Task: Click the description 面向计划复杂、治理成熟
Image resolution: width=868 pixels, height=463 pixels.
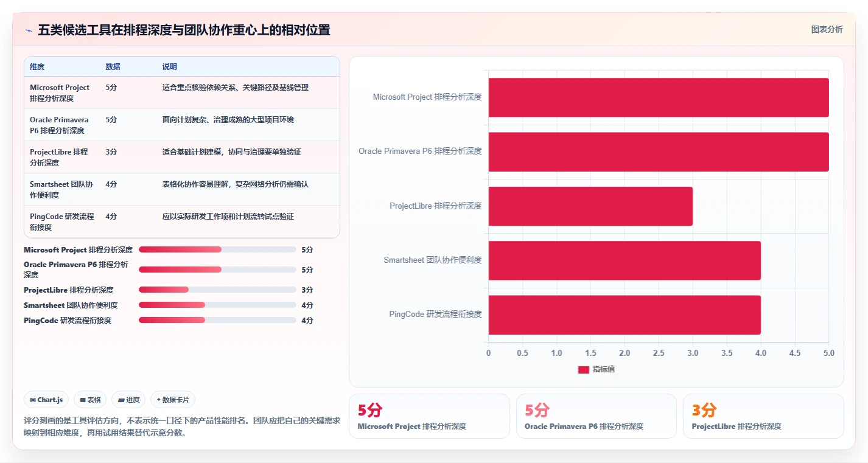Action: click(x=228, y=120)
